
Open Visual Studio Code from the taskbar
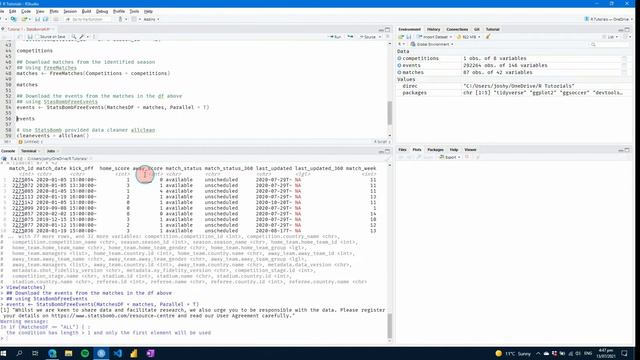(118, 353)
